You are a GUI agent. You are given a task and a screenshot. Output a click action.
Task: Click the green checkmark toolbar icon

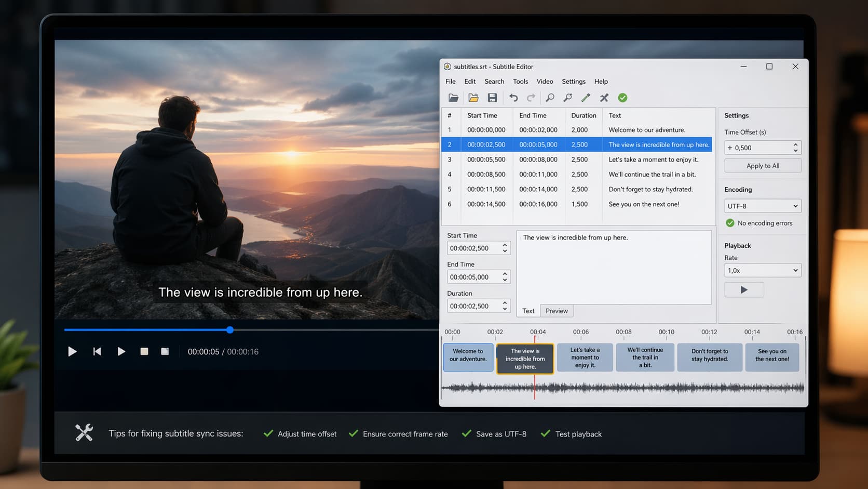pyautogui.click(x=622, y=98)
